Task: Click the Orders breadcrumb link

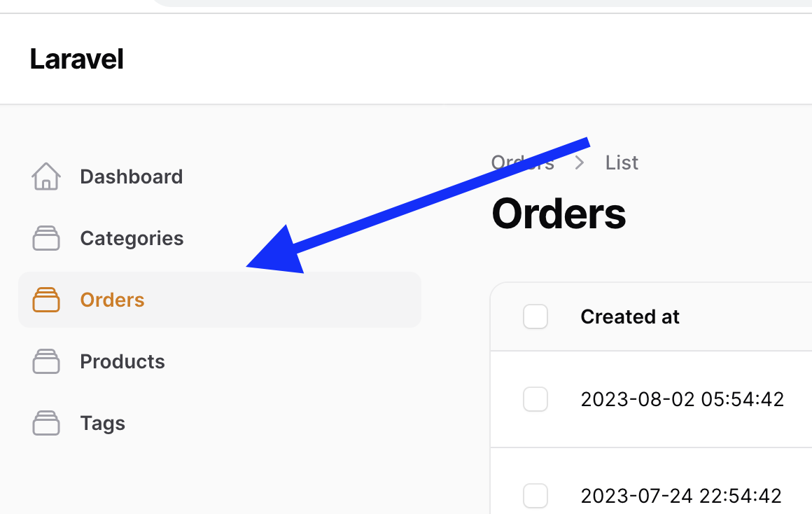Action: coord(522,162)
